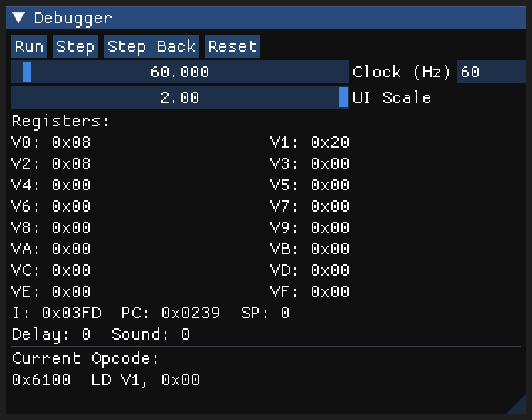Grab the UI Scale slider handle

coord(344,97)
